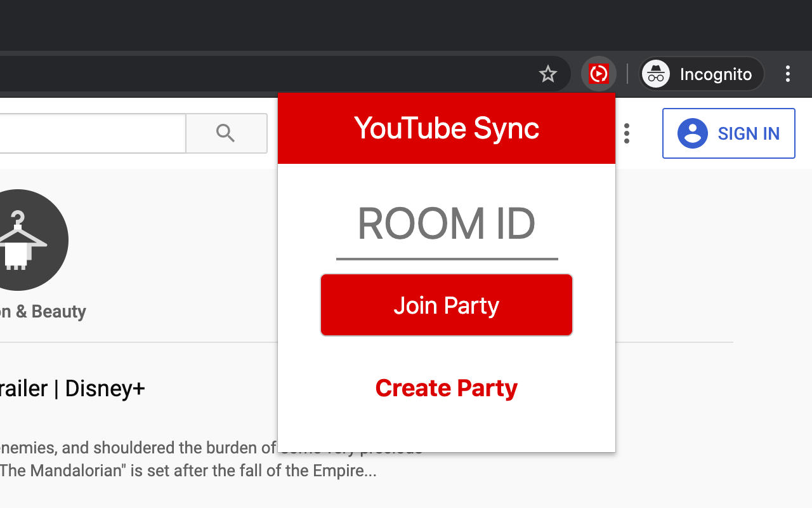Click the blue avatar icon inside SIGN IN

692,133
